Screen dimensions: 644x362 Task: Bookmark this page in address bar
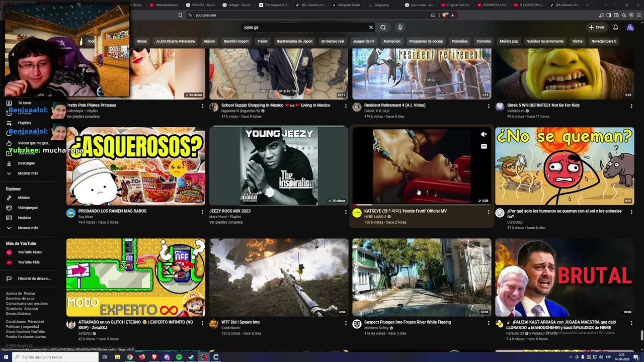point(180,15)
